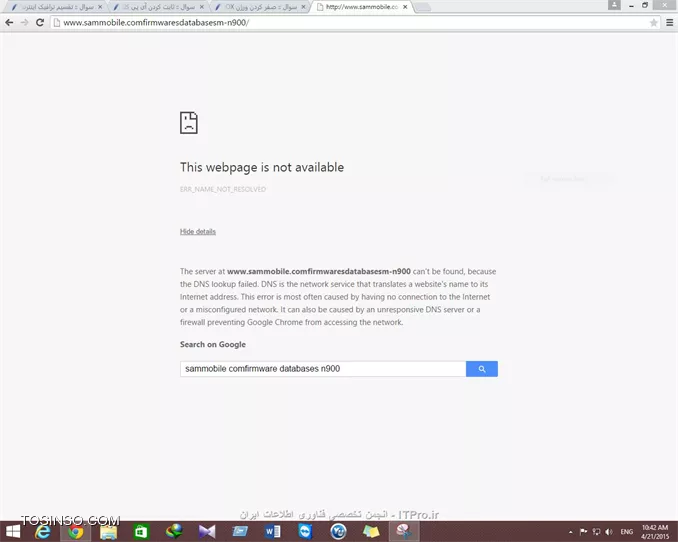This screenshot has width=678, height=542.
Task: Click the last active taskbar app icon
Action: click(403, 531)
